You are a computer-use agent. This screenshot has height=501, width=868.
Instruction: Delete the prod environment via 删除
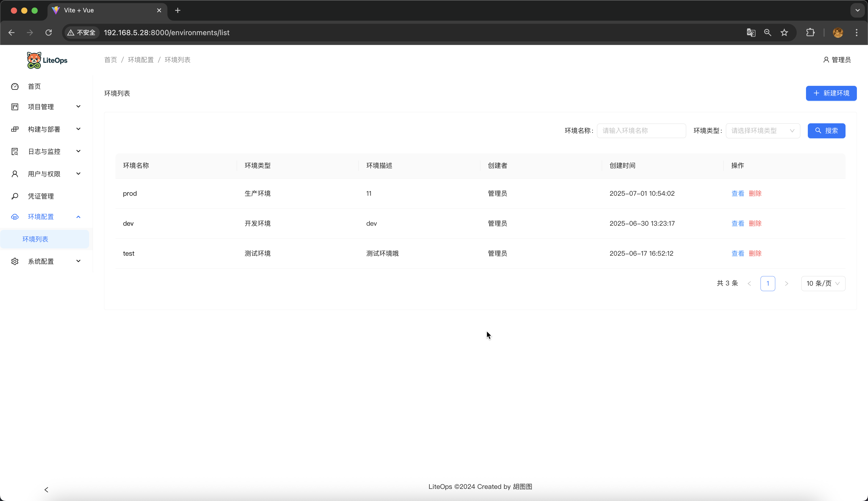tap(755, 194)
